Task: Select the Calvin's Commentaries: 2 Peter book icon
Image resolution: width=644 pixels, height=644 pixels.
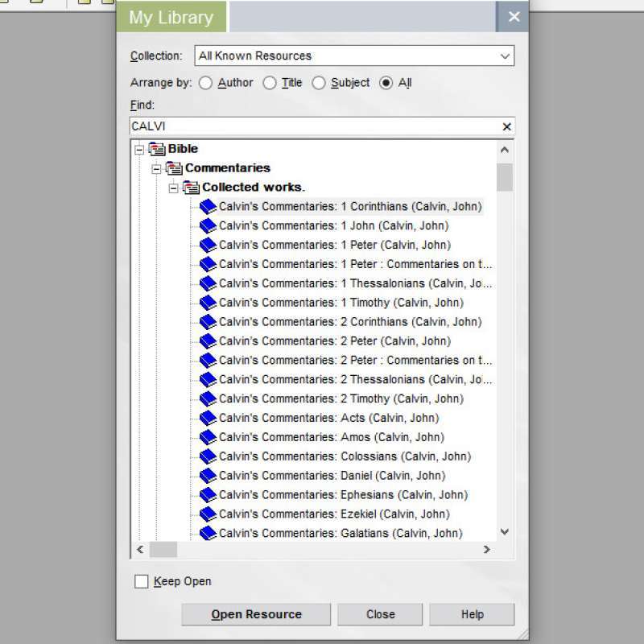Action: pos(208,341)
